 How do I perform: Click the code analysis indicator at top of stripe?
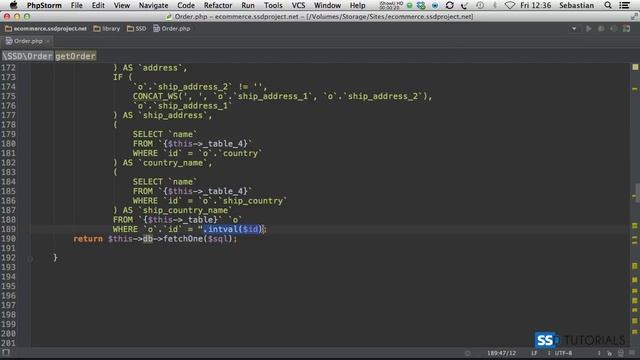coord(635,67)
